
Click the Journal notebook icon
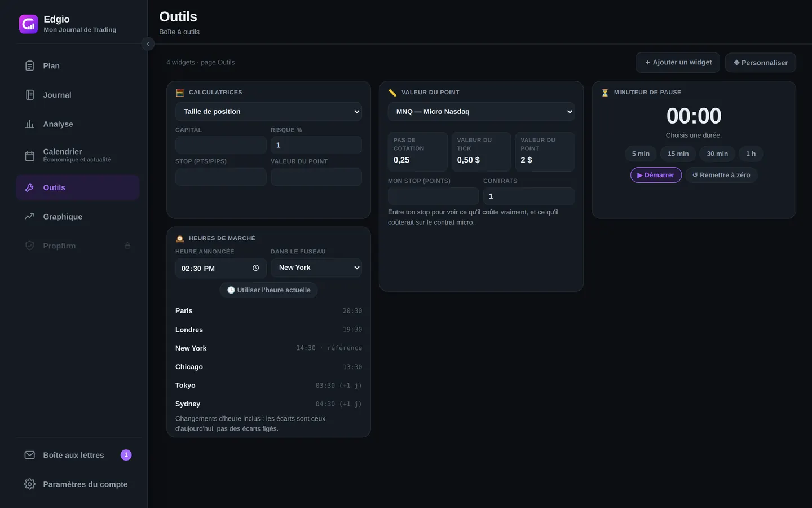(x=30, y=95)
